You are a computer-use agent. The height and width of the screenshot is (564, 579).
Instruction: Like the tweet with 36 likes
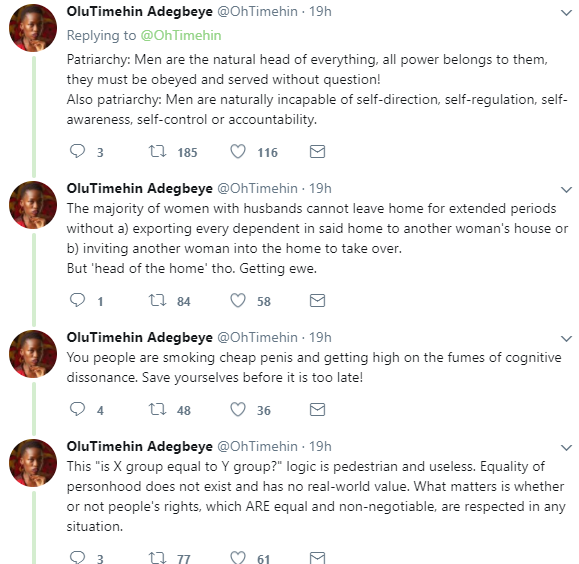click(238, 409)
